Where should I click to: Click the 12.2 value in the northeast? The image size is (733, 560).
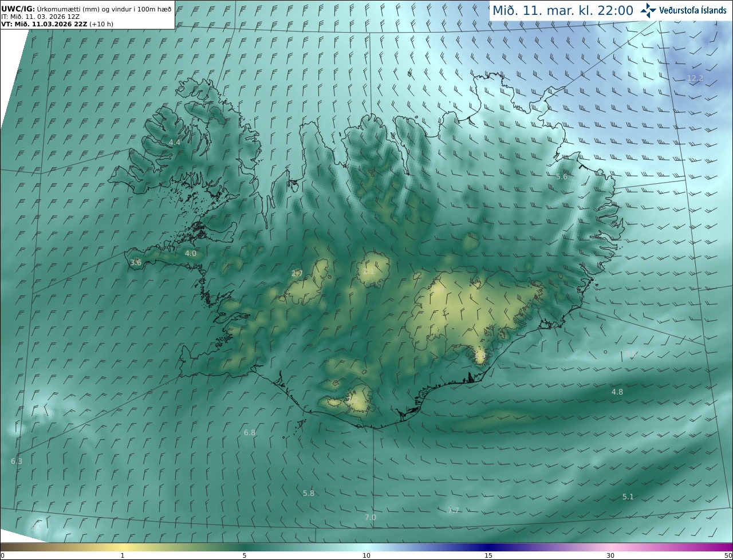695,78
